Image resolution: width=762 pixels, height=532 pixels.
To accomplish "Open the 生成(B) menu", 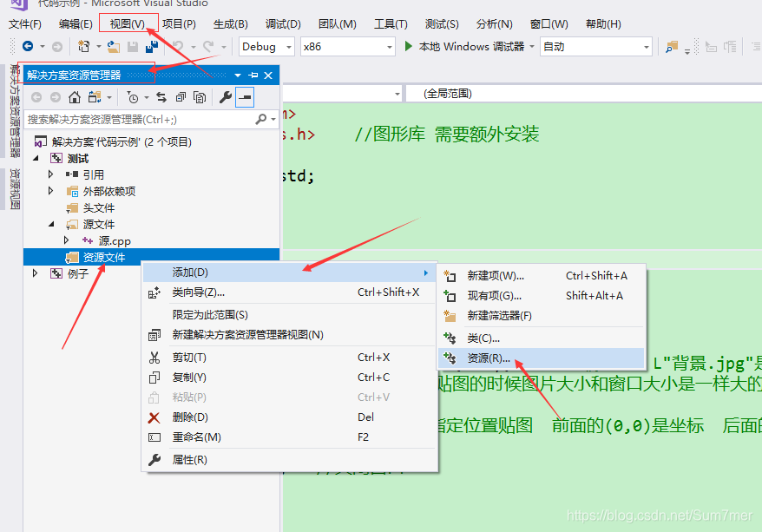I will pyautogui.click(x=230, y=23).
